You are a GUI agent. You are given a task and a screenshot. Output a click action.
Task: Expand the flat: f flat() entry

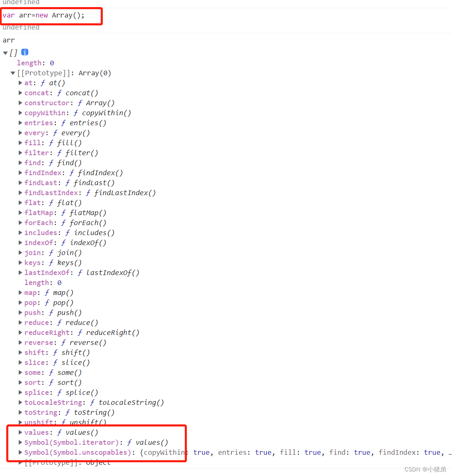click(20, 203)
